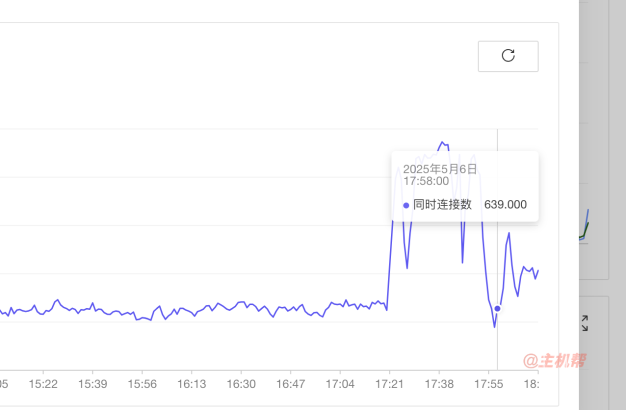Click the 17:55 x-axis label

pos(489,384)
